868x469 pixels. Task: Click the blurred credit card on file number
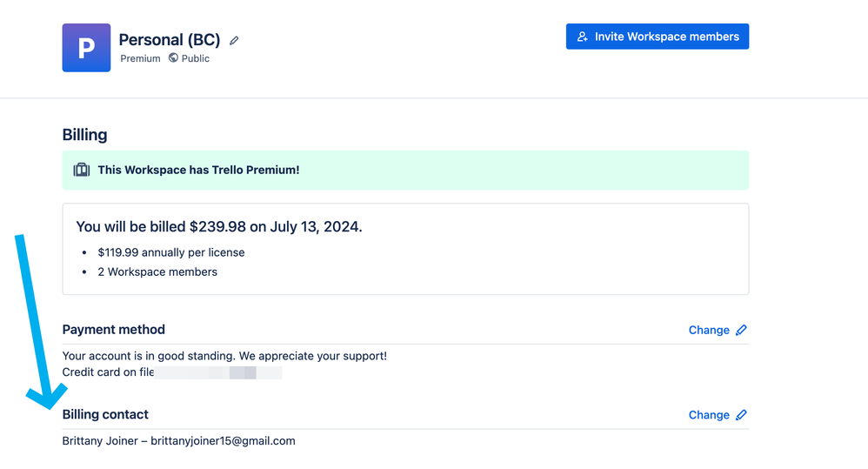[x=218, y=372]
